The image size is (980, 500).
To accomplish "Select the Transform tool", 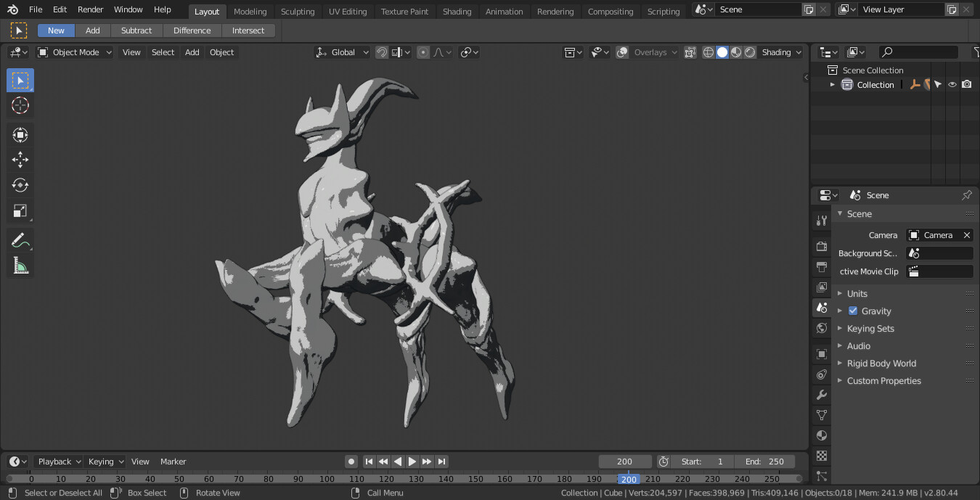I will (20, 134).
